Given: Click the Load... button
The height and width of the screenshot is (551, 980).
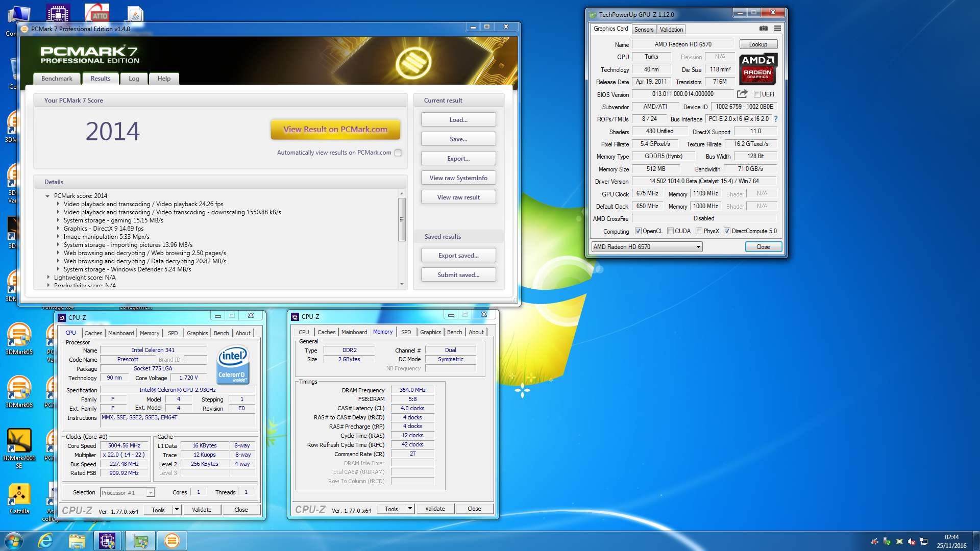Looking at the screenshot, I should pos(458,120).
